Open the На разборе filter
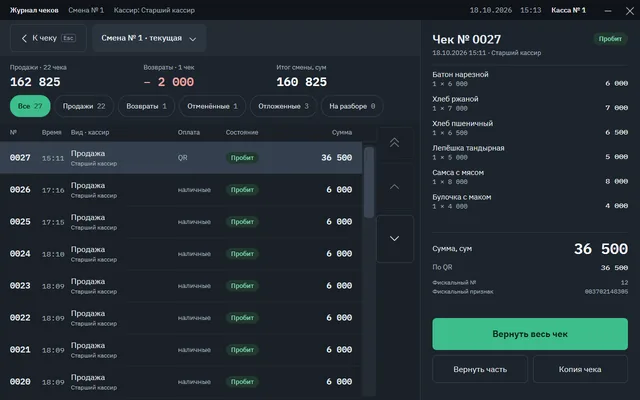640x400 pixels. click(x=352, y=106)
